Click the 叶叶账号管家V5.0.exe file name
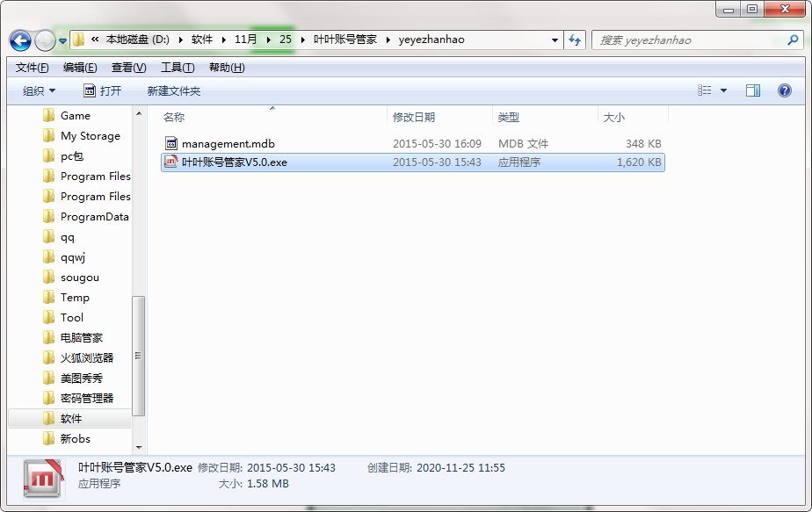 (235, 162)
